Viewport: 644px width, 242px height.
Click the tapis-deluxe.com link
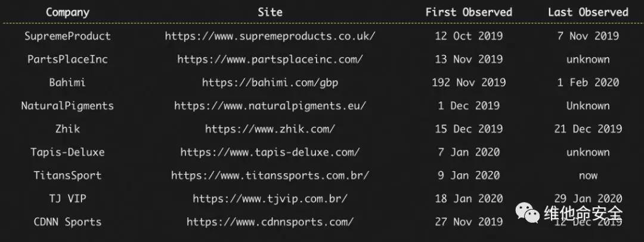coord(270,152)
